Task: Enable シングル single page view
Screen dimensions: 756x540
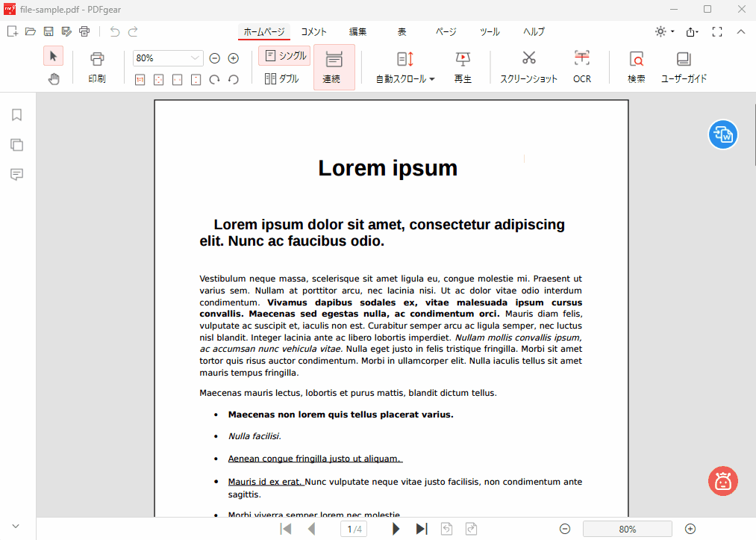Action: 284,55
